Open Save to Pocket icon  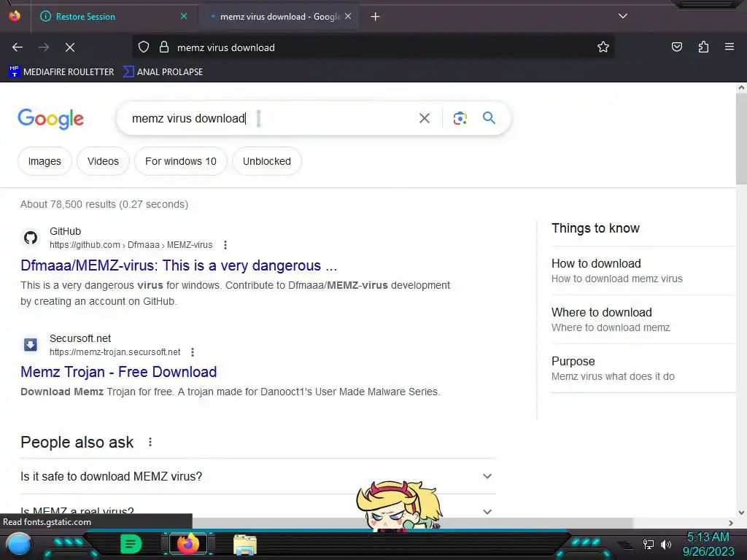click(676, 47)
